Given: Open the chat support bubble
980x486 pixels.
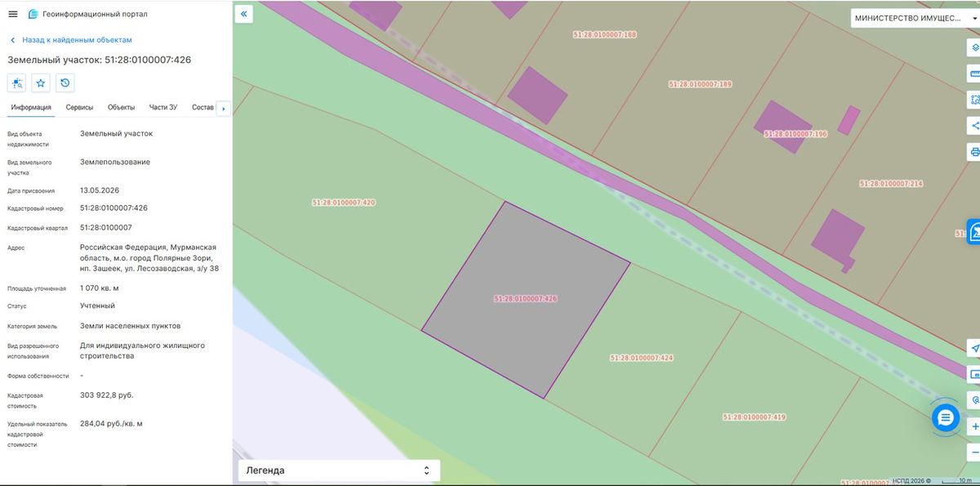Looking at the screenshot, I should click(946, 418).
